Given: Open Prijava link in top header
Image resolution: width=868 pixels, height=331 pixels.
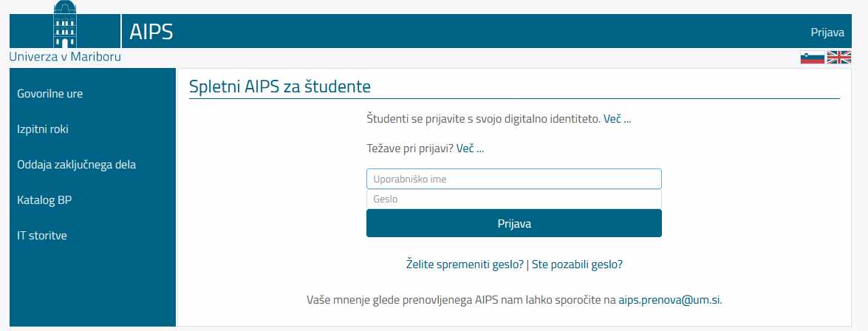Looking at the screenshot, I should point(827,32).
